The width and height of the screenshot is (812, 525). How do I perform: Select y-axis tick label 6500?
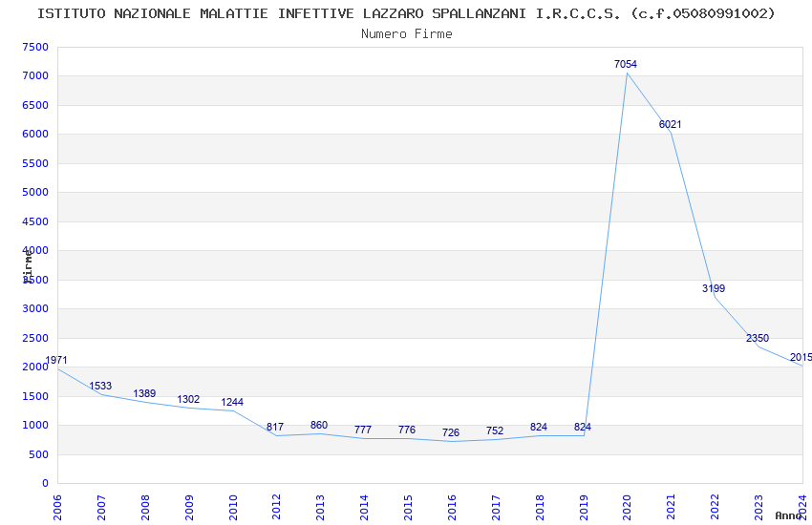coord(35,106)
